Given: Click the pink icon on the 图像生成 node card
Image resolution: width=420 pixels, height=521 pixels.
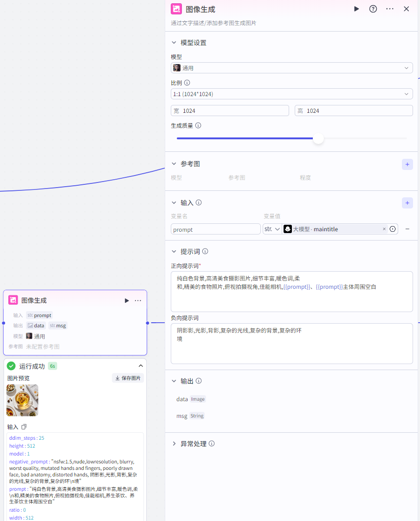Looking at the screenshot, I should tap(13, 300).
